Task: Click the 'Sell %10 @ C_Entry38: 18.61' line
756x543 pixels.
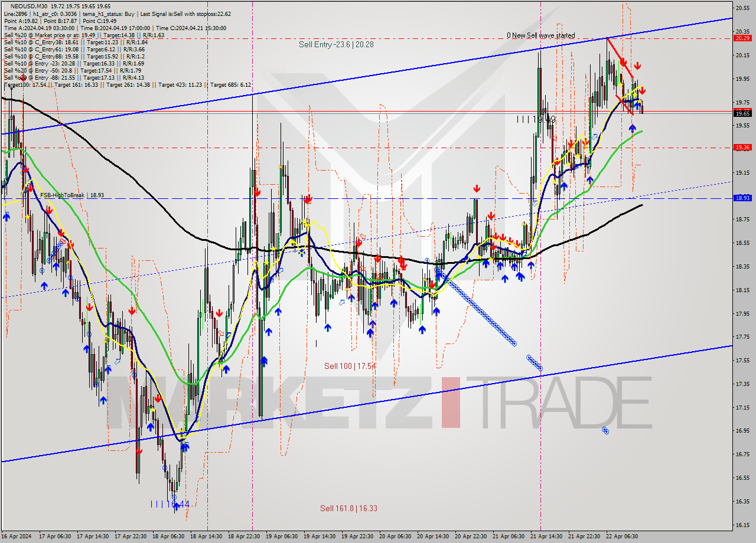Action: coord(76,42)
